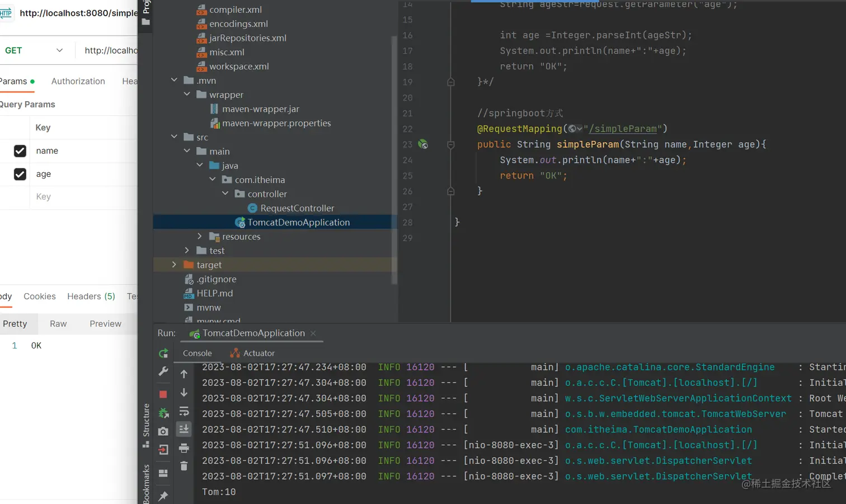Open the response Headers (5) tab

(x=91, y=296)
